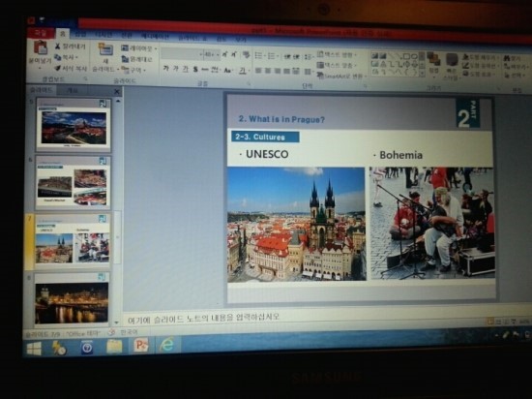Viewport: 532px width, 399px height.
Task: Select the rectangle shape in shapes gallery
Action: pos(407,56)
